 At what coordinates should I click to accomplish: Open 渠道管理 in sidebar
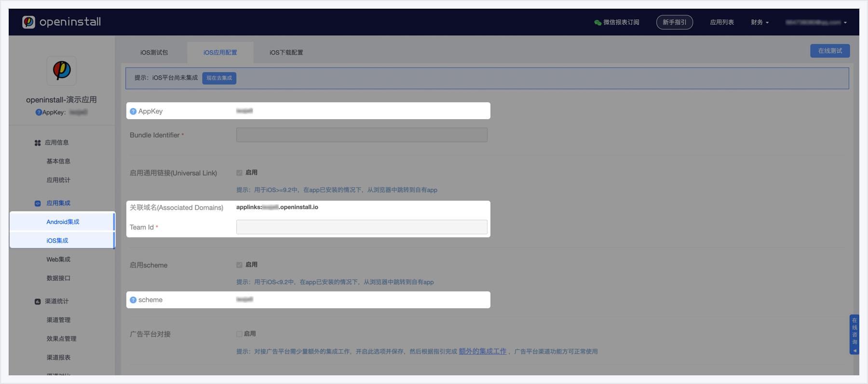tap(58, 320)
